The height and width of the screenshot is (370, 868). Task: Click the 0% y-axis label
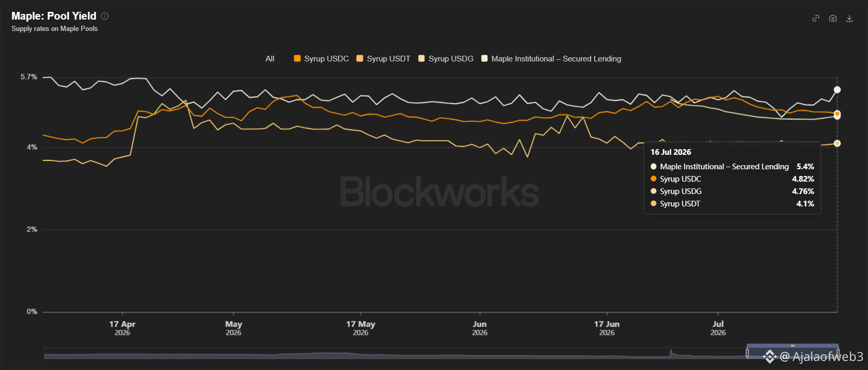pyautogui.click(x=32, y=312)
